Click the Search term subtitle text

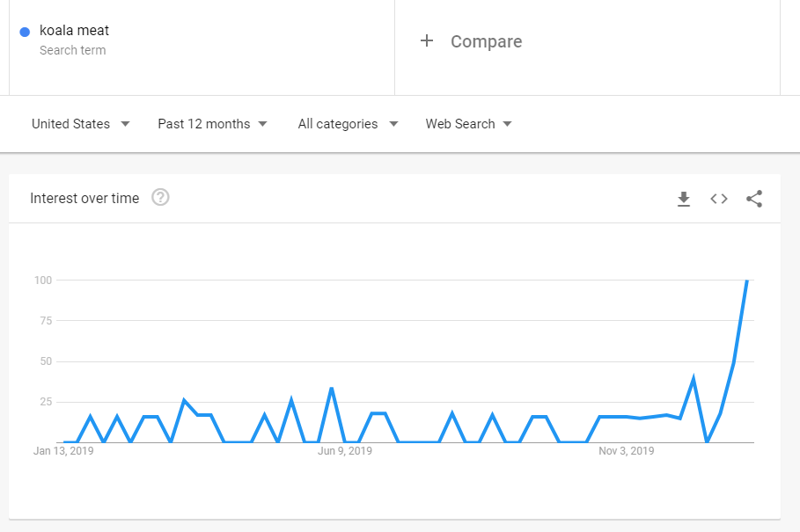(x=72, y=50)
